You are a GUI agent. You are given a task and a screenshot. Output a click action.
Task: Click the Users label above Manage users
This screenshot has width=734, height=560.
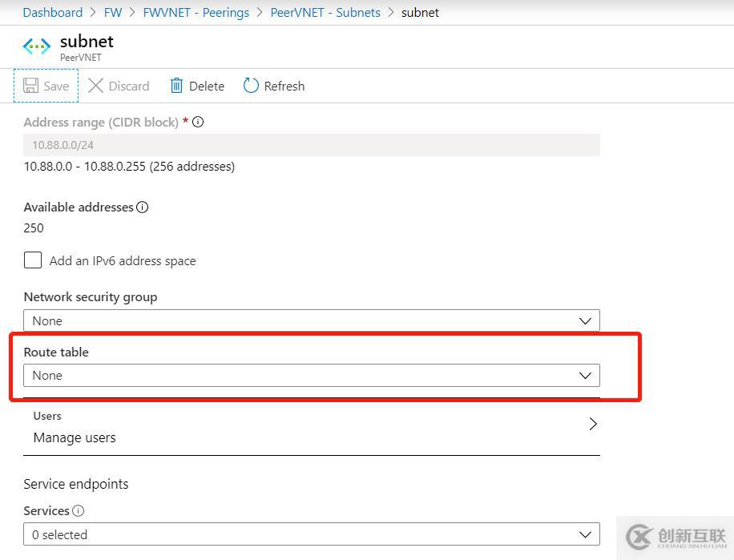click(47, 416)
